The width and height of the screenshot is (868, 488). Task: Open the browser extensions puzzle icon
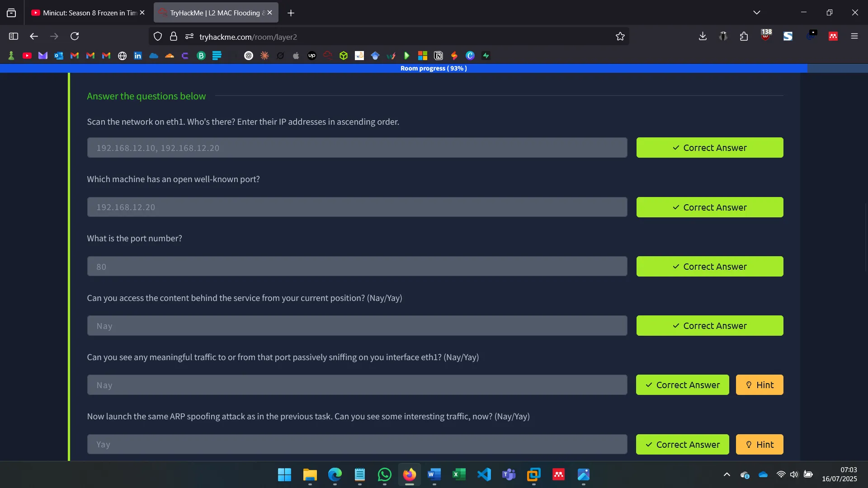(744, 36)
